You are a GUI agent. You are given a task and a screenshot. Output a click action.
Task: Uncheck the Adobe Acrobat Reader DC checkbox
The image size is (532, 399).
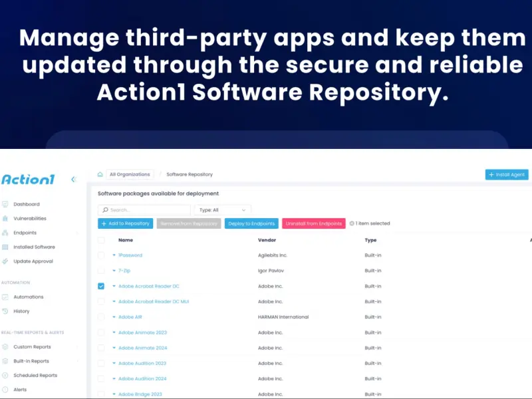coord(101,286)
